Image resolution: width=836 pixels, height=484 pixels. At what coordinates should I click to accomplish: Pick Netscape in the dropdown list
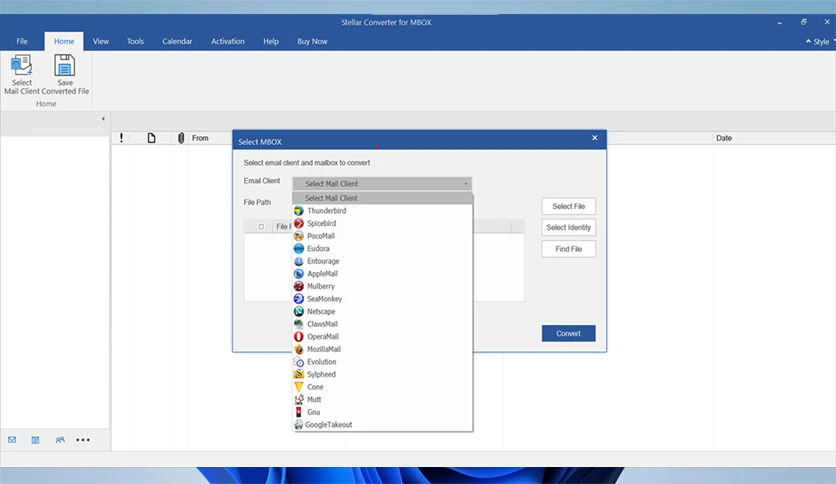point(382,311)
